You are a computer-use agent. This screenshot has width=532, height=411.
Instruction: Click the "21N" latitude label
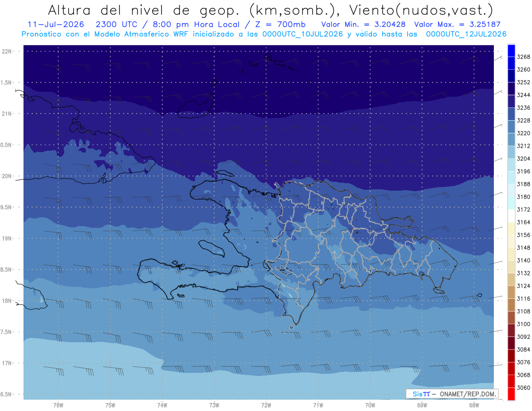pyautogui.click(x=8, y=114)
